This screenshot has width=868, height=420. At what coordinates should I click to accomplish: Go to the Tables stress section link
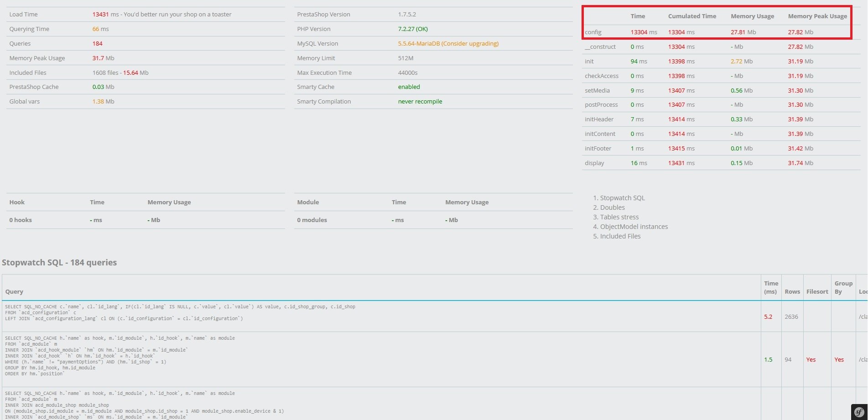point(619,217)
